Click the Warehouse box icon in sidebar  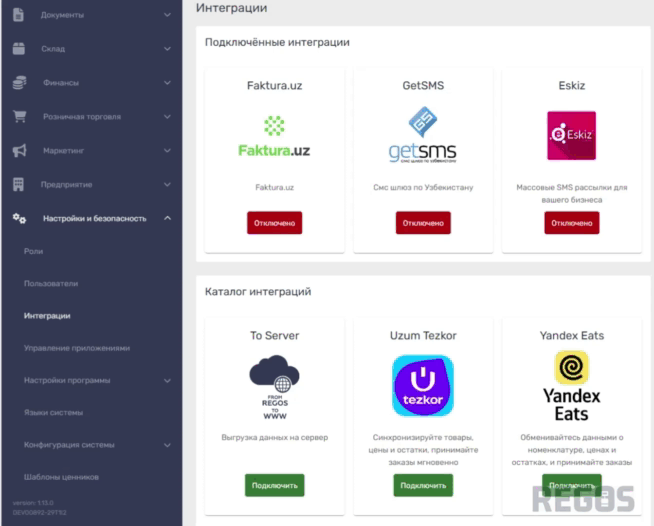pyautogui.click(x=18, y=48)
